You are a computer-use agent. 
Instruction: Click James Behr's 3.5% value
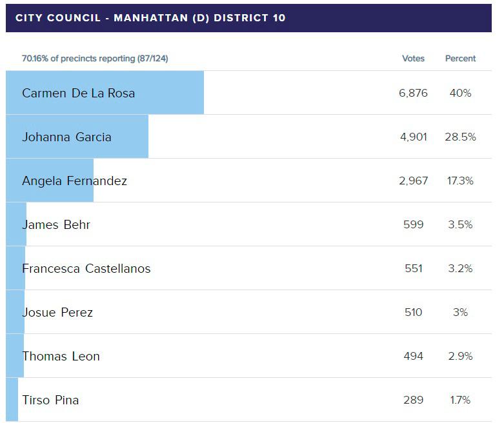(460, 224)
